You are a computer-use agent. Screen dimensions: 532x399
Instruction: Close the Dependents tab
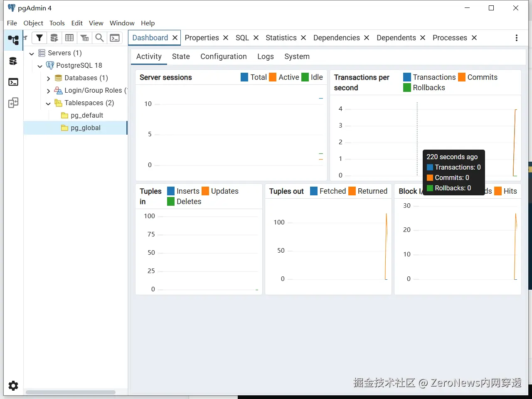(x=423, y=38)
